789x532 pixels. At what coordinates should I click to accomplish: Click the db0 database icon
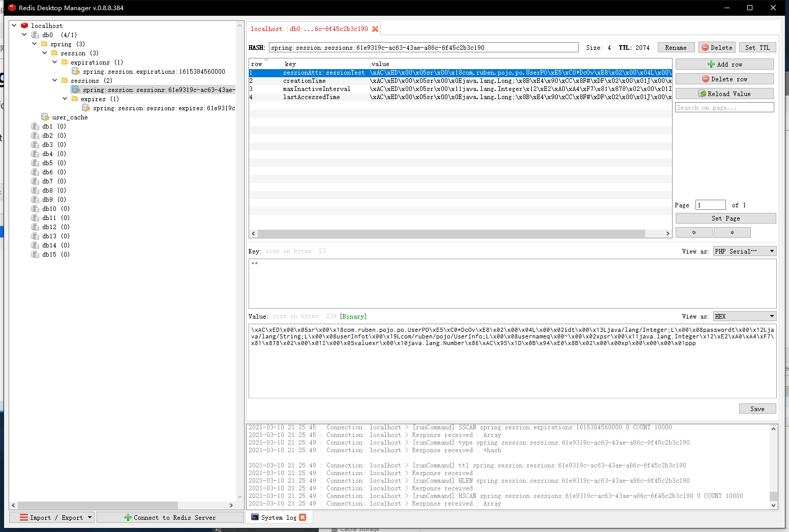35,35
